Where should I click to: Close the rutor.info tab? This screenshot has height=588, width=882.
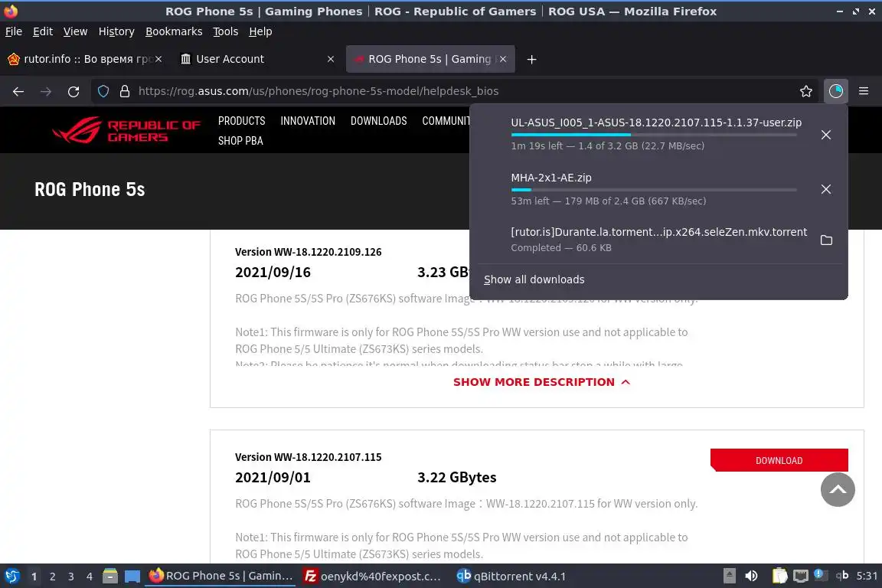point(158,59)
